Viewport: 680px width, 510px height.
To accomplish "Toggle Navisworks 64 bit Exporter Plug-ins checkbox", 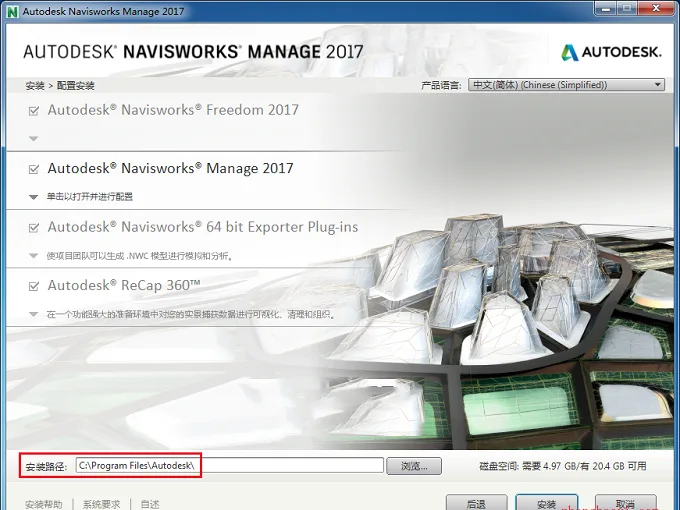I will tap(34, 228).
